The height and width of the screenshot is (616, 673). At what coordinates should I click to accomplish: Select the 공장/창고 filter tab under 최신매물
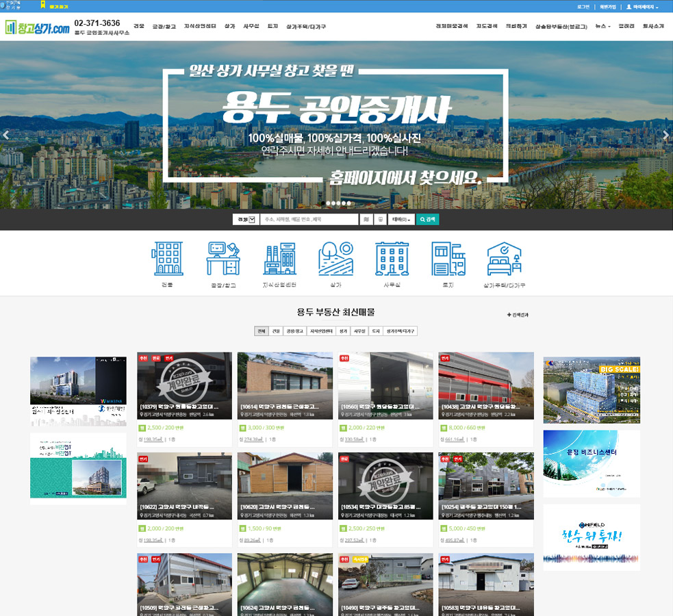click(291, 331)
